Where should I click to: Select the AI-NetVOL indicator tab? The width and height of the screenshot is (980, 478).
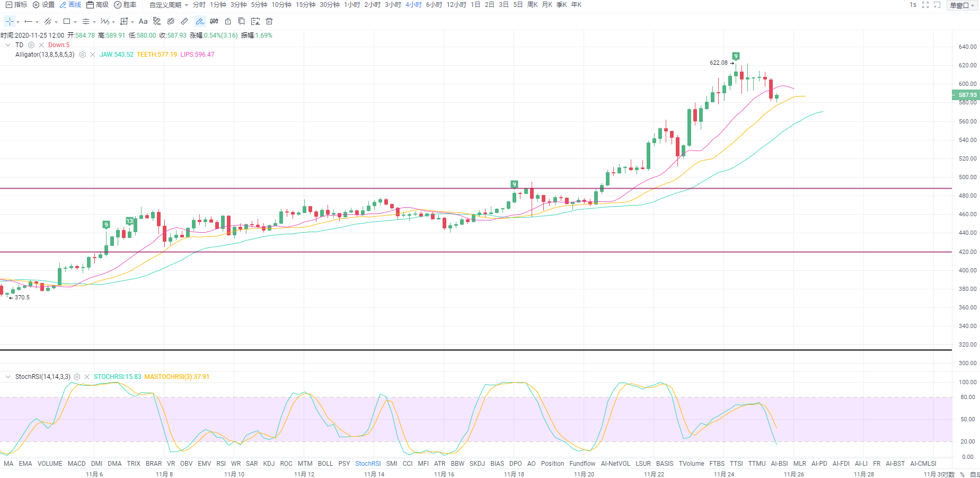pos(615,464)
